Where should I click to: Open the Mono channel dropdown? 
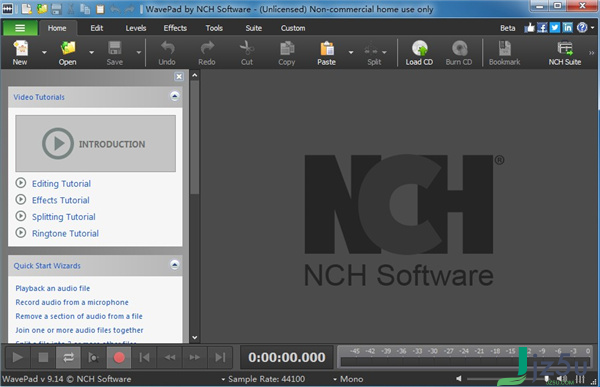[x=348, y=379]
